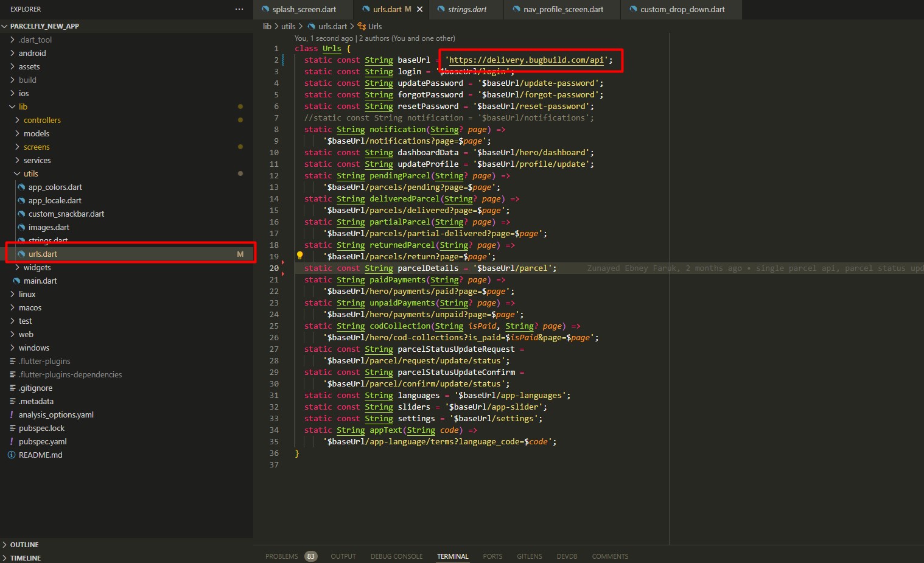Image resolution: width=924 pixels, height=563 pixels.
Task: Switch to the DEBUG CONSOLE tab
Action: 396,556
